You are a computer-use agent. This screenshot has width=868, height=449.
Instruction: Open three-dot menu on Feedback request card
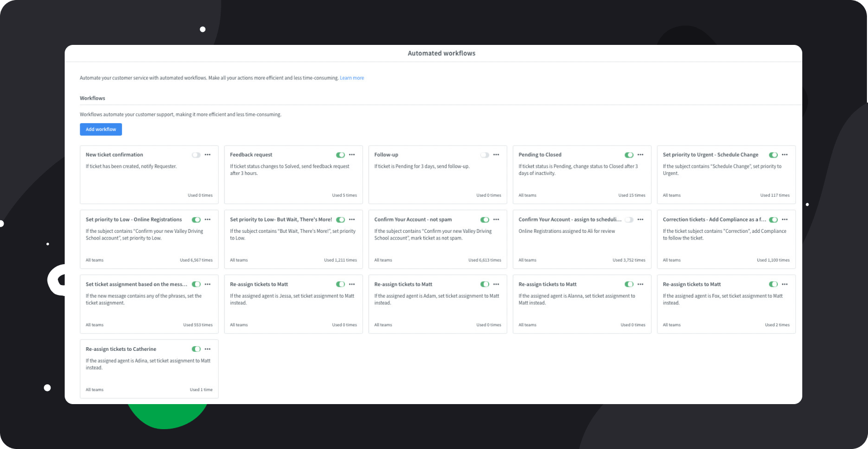352,155
